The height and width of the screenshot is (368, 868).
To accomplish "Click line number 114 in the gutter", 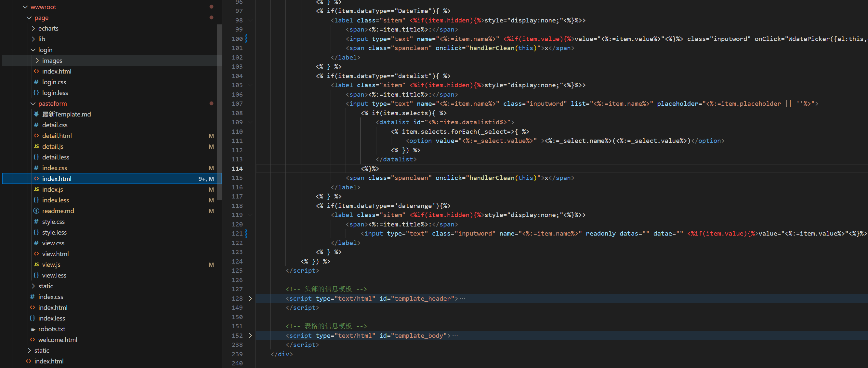I will [237, 169].
